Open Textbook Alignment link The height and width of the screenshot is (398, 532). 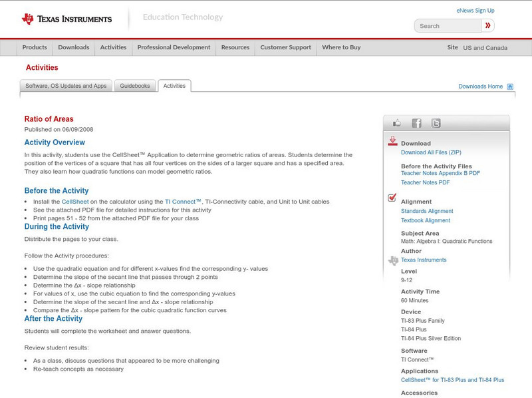click(426, 220)
